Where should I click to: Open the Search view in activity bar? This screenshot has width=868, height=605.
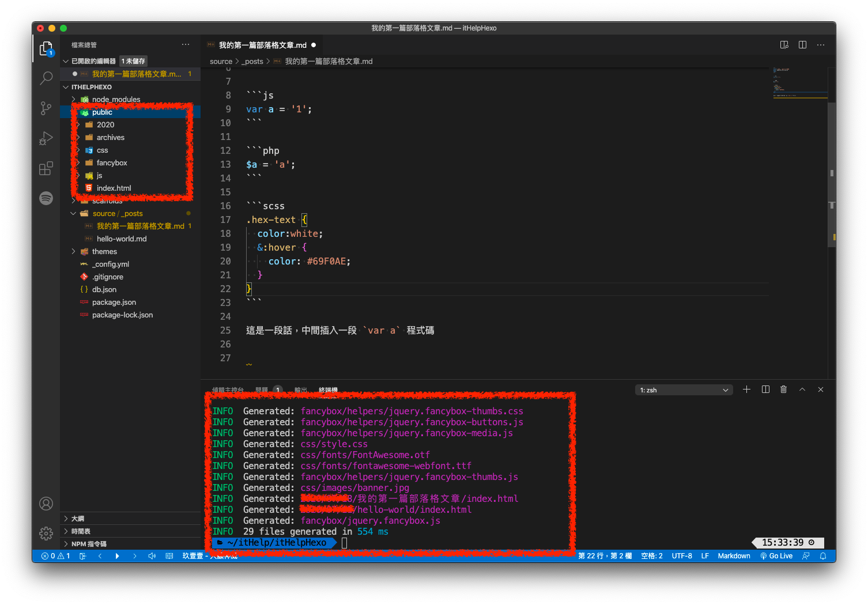pos(46,78)
